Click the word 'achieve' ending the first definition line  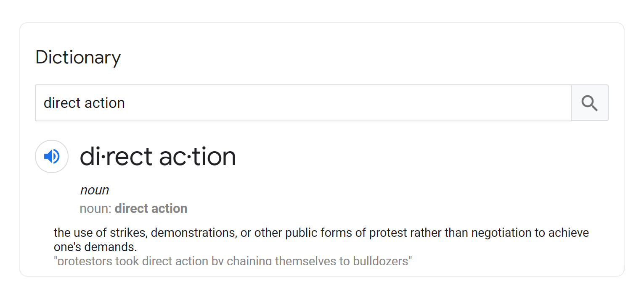(x=569, y=233)
